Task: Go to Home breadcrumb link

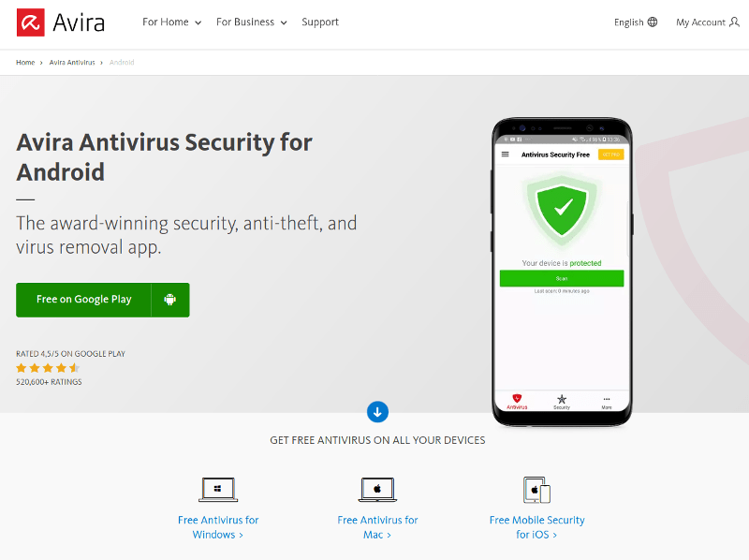Action: click(x=25, y=63)
